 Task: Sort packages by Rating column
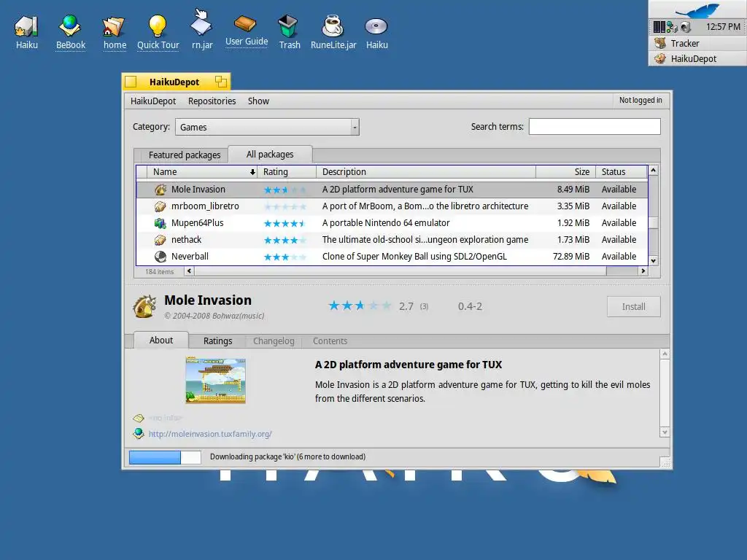pyautogui.click(x=287, y=172)
